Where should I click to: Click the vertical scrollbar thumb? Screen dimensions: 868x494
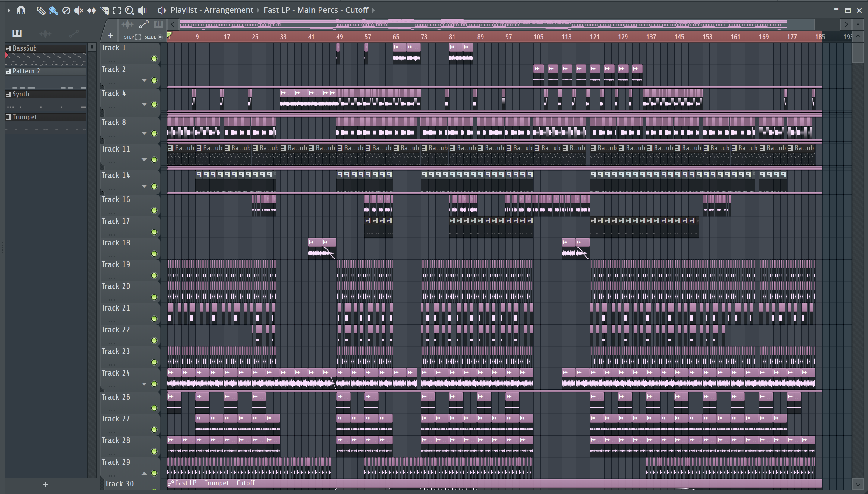pyautogui.click(x=858, y=53)
